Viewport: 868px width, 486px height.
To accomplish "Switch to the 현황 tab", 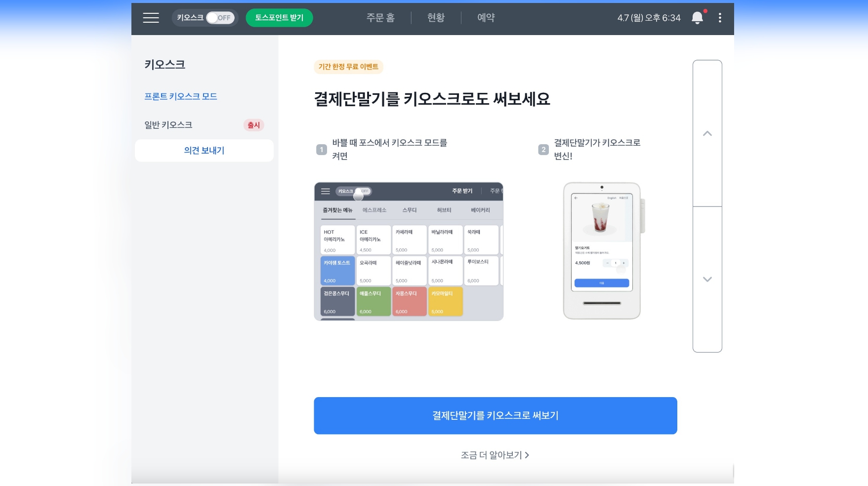I will coord(436,18).
